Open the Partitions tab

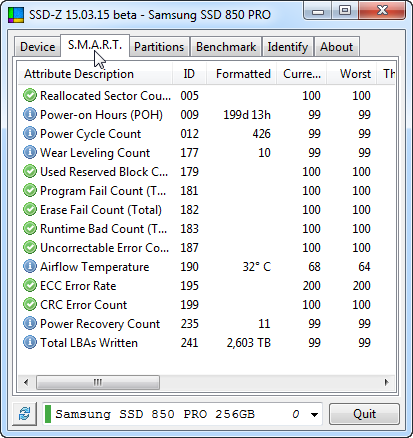tap(159, 47)
